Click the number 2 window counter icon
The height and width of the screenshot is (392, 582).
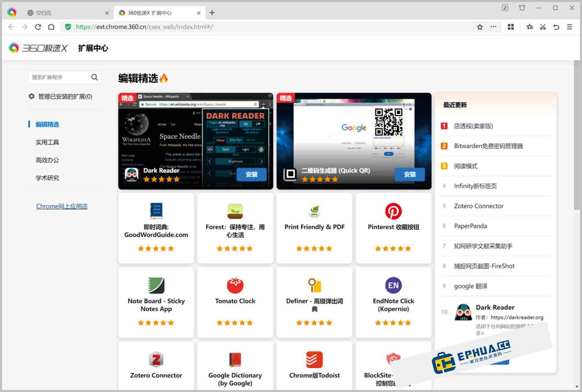505,8
